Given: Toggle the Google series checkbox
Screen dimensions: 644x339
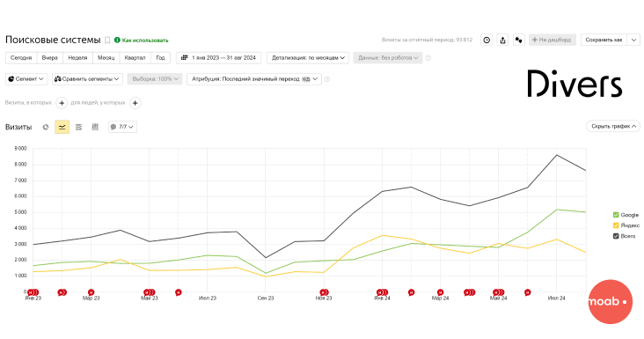Looking at the screenshot, I should [616, 215].
